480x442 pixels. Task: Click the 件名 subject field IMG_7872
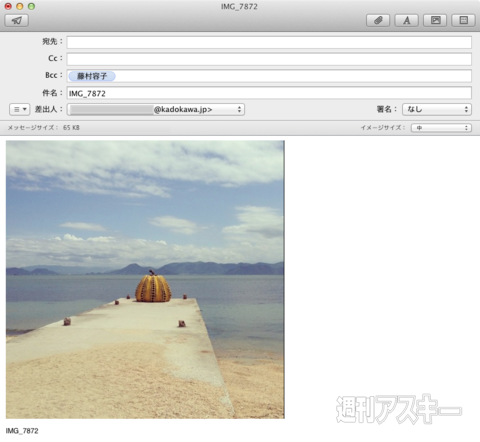tap(269, 93)
